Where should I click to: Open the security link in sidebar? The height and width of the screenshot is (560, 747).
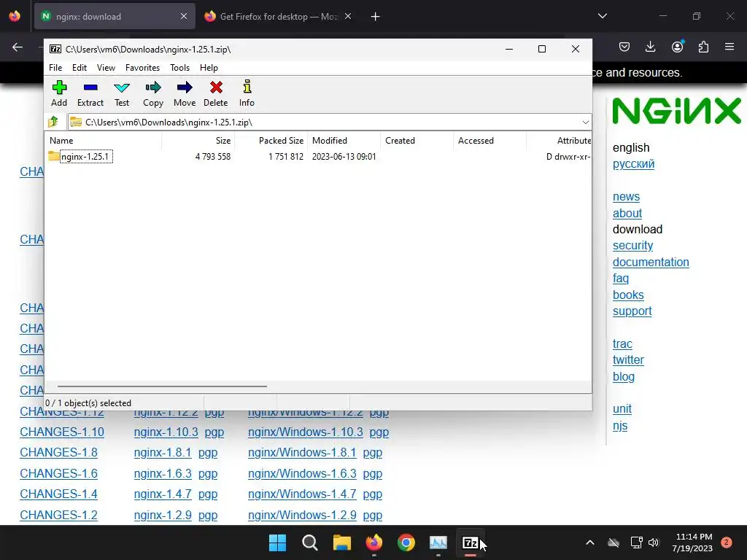(632, 246)
